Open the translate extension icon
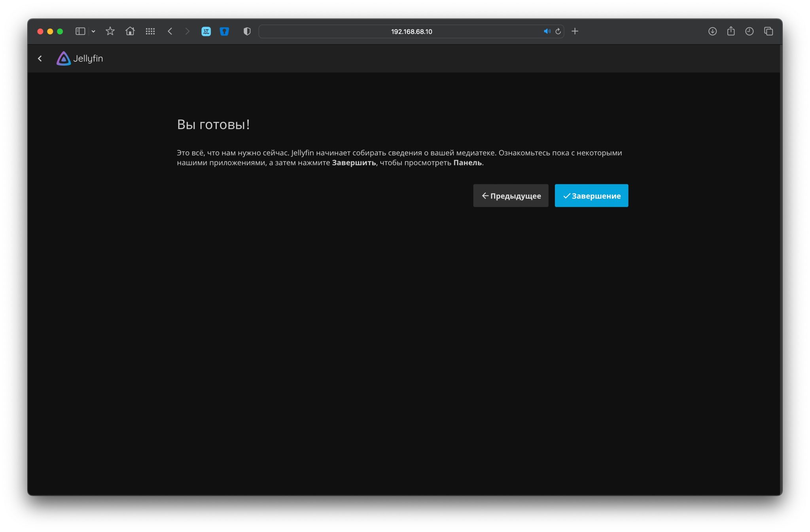The image size is (810, 532). [x=206, y=31]
